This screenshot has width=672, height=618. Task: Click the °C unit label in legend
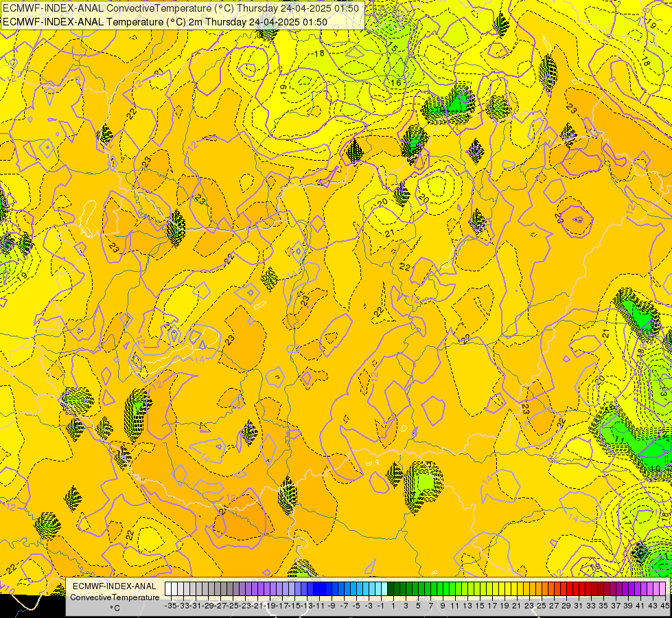tap(115, 608)
